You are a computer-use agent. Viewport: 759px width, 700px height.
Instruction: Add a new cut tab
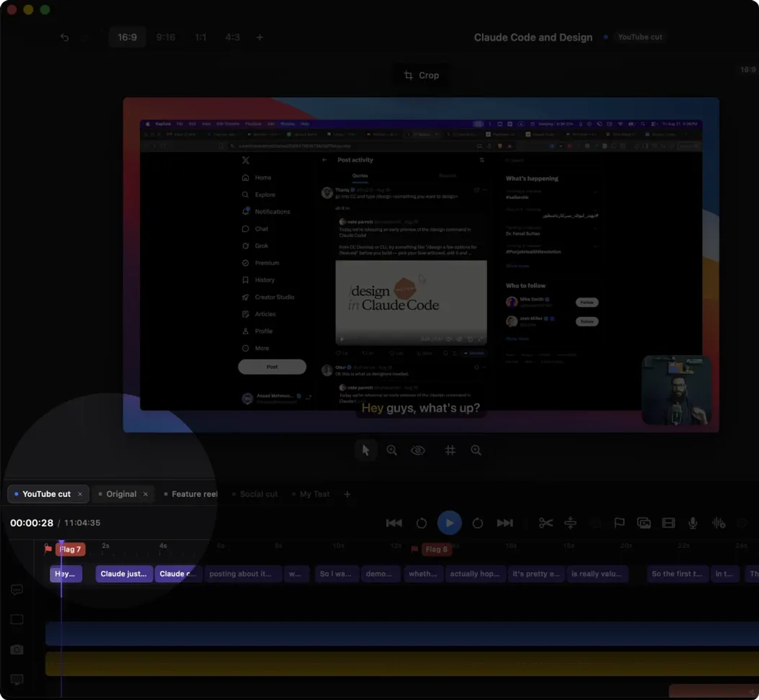click(x=348, y=494)
